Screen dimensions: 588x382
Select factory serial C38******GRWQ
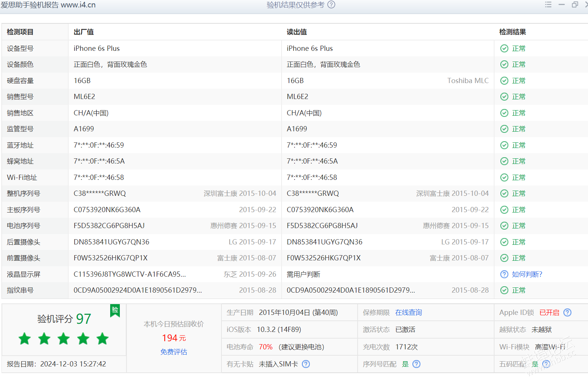100,194
